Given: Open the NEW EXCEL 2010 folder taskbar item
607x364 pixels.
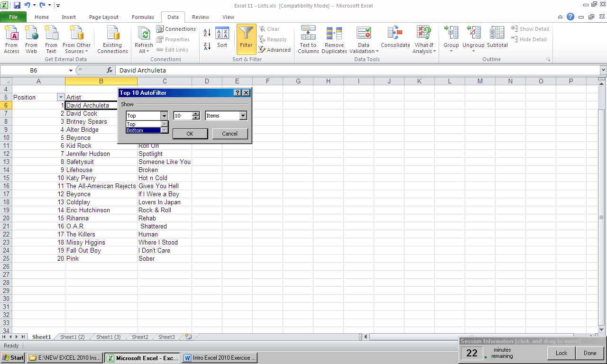Looking at the screenshot, I should click(64, 358).
